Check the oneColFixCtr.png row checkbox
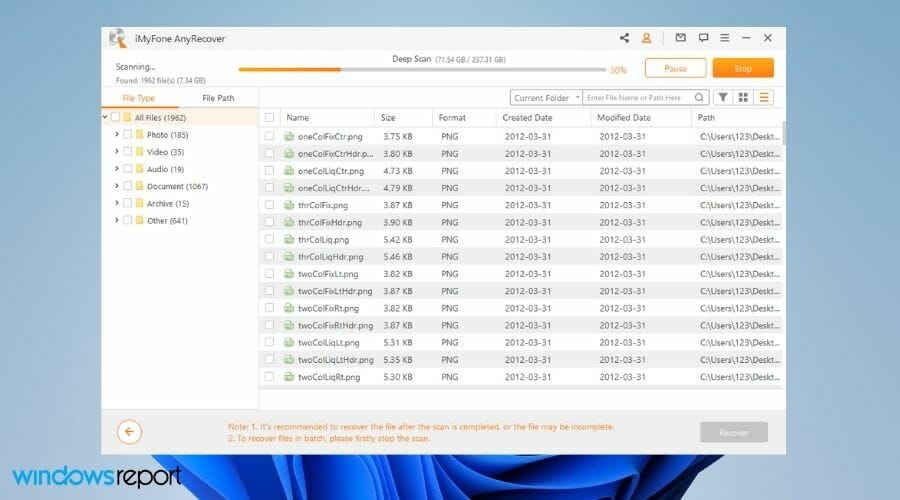The image size is (900, 500). (269, 136)
